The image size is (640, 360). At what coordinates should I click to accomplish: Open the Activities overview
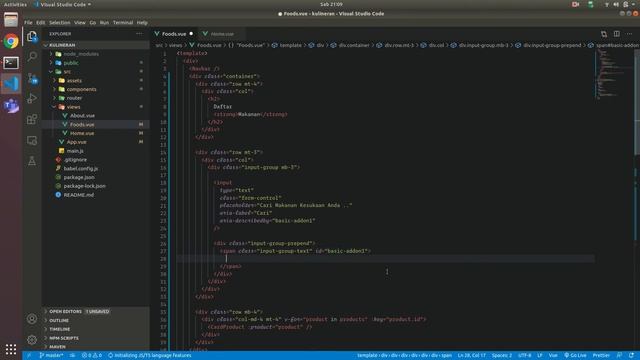(x=15, y=4)
